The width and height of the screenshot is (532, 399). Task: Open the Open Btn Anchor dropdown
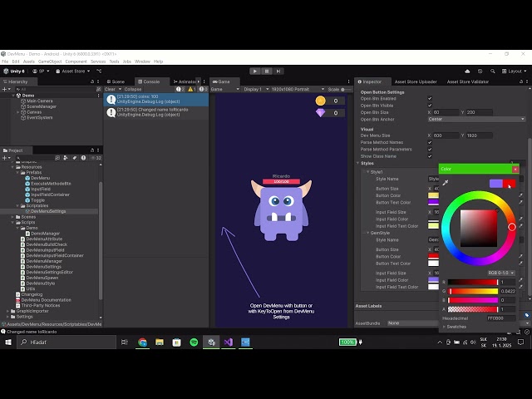[476, 119]
